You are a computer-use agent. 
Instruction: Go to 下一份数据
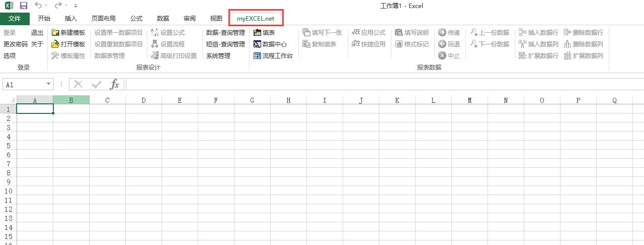[490, 44]
